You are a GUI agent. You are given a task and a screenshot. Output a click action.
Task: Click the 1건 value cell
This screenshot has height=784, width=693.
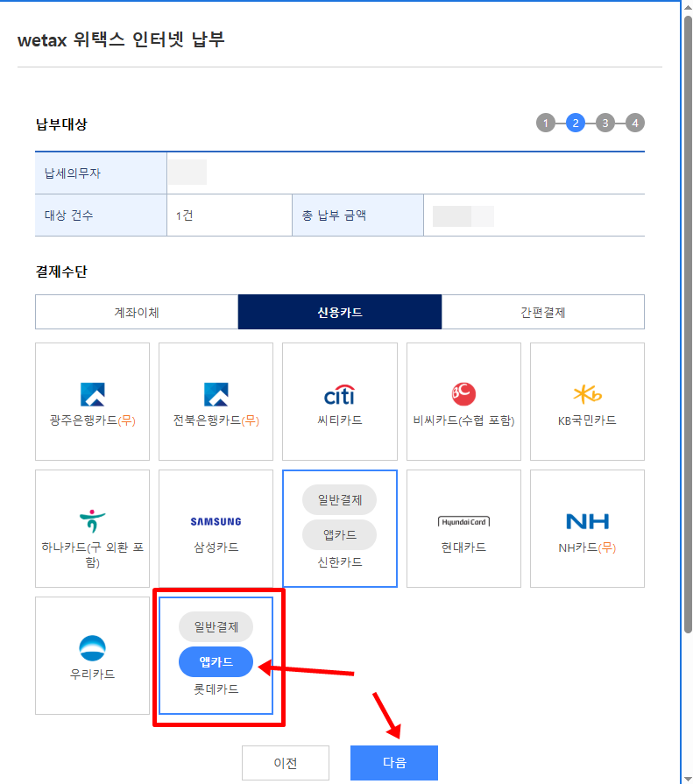(x=230, y=215)
